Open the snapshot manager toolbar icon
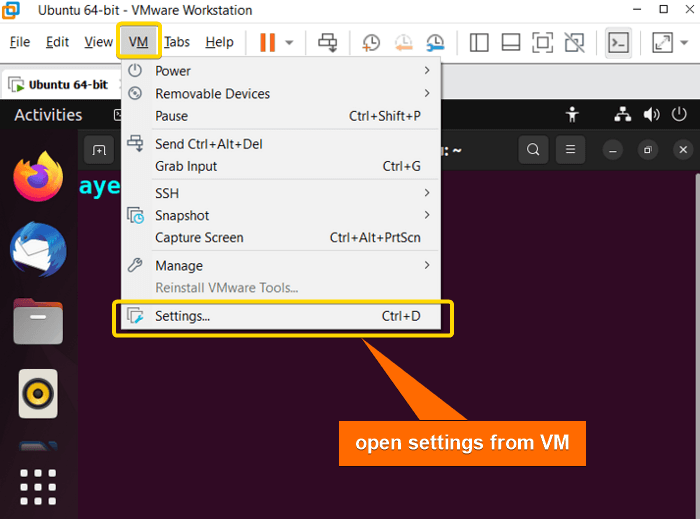700x519 pixels. 435,43
